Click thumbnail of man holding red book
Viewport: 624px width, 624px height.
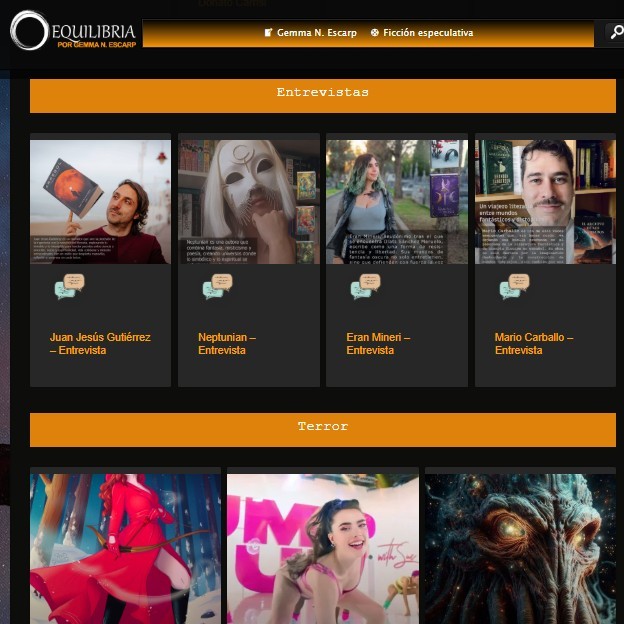(100, 201)
